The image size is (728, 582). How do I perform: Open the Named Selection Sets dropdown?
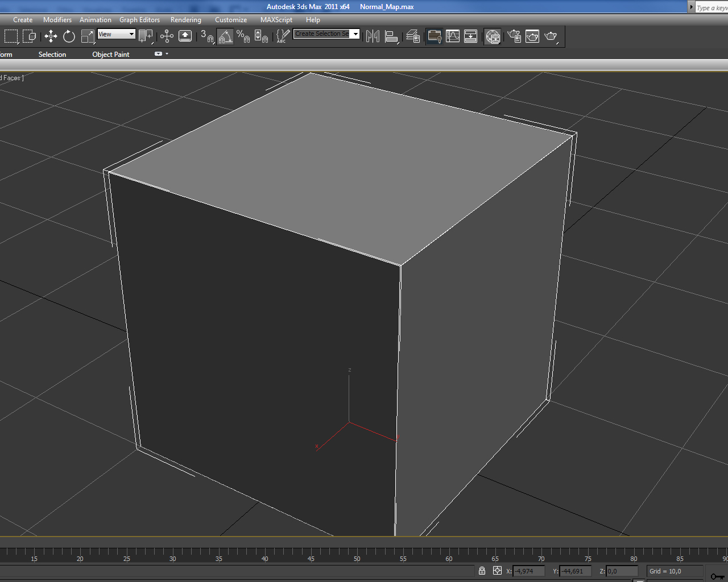(x=355, y=34)
